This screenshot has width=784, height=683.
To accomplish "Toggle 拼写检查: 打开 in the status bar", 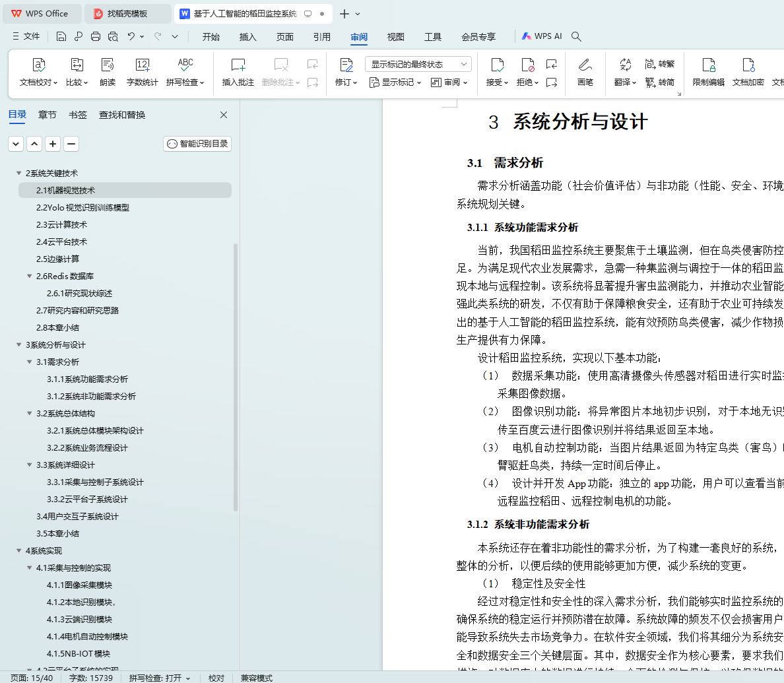I will 160,678.
